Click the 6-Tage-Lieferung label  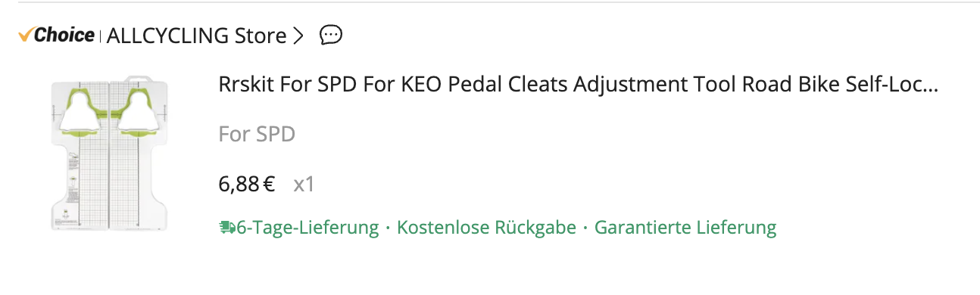pyautogui.click(x=307, y=227)
